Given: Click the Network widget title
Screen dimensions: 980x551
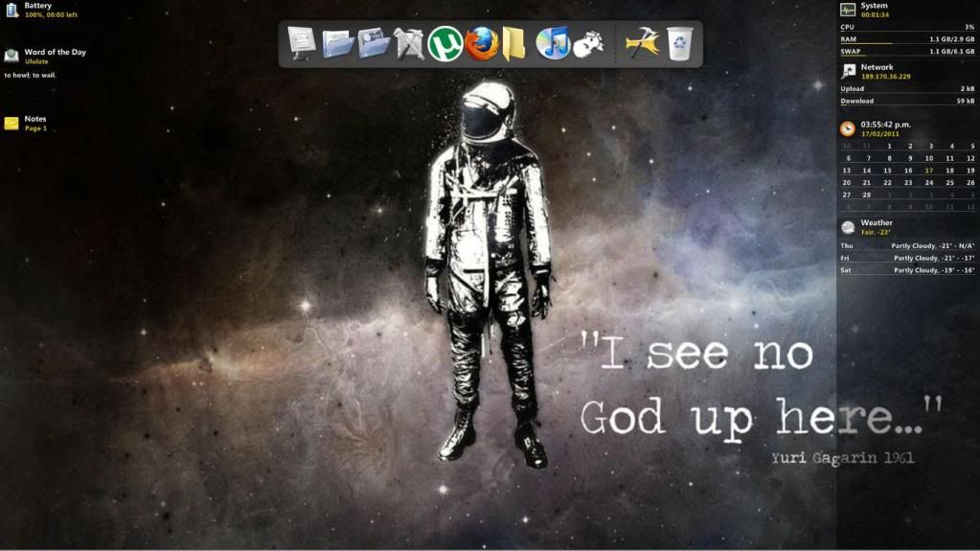Looking at the screenshot, I should [877, 67].
